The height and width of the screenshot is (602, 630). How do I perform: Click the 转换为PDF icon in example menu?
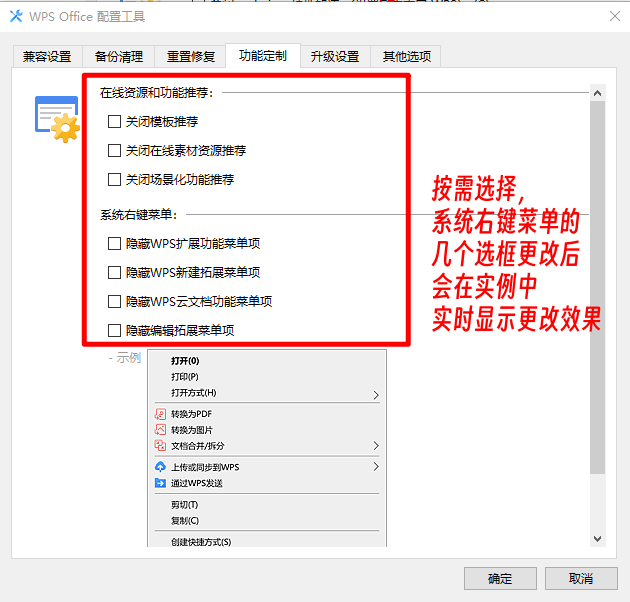click(159, 414)
